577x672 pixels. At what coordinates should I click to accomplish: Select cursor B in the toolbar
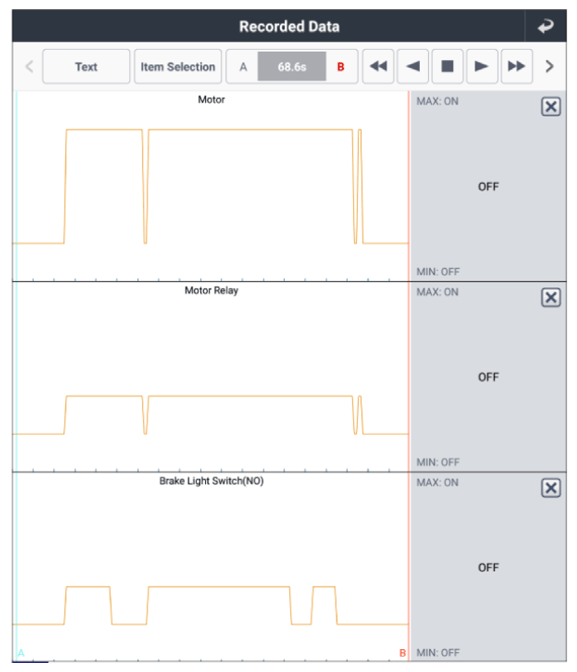341,67
